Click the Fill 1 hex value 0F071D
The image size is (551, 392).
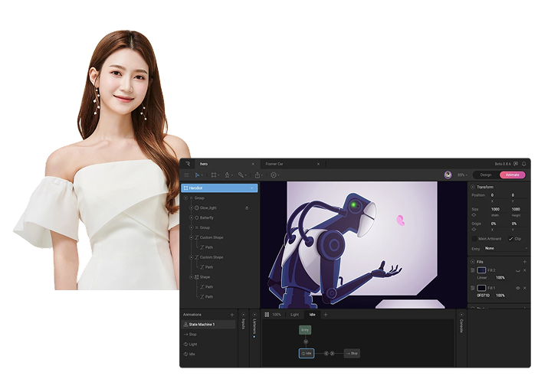click(484, 296)
